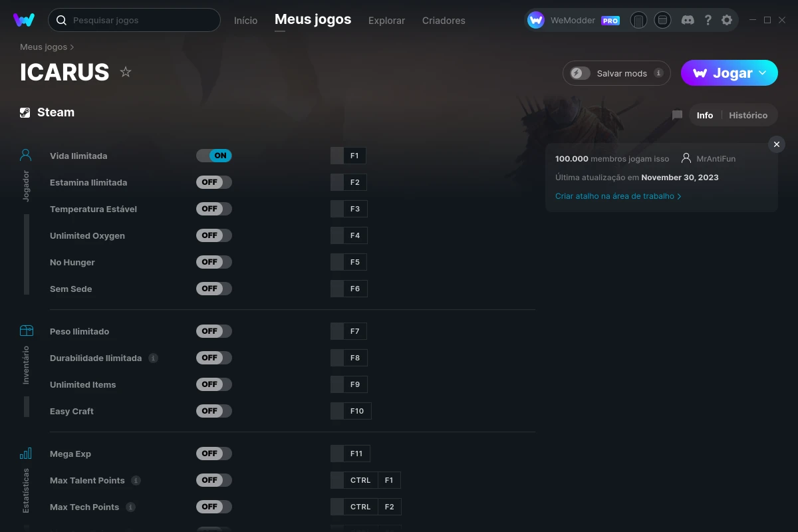Click the Unlimited Oxygen mod label
This screenshot has height=532, width=798.
87,235
